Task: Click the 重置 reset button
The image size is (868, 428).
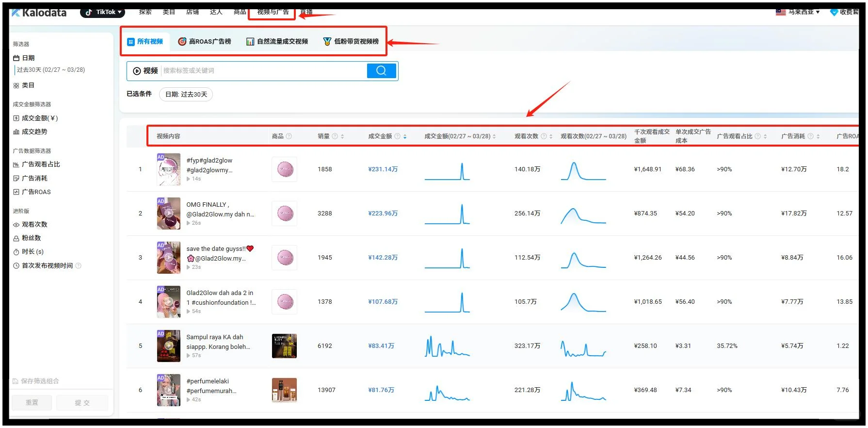Action: [x=32, y=402]
